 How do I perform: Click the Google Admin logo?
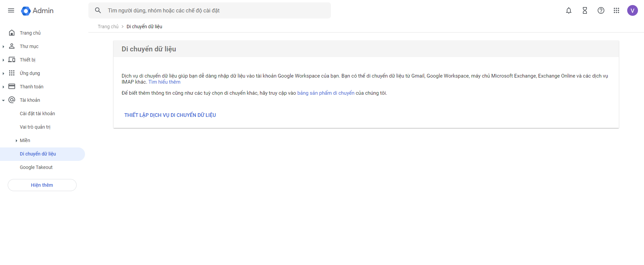tap(37, 11)
